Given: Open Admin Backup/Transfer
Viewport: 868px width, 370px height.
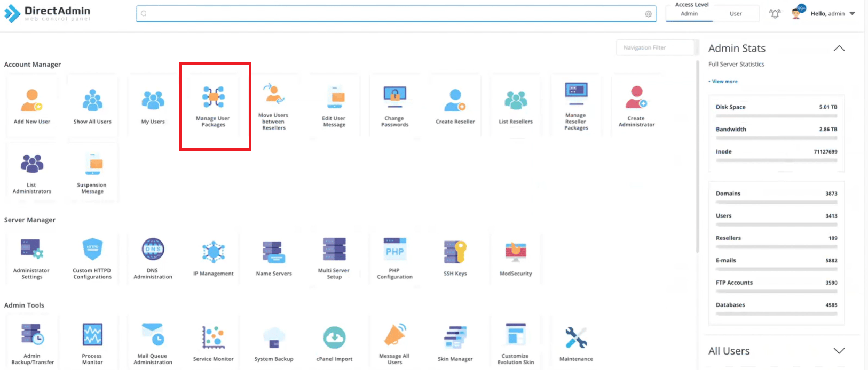Looking at the screenshot, I should pos(32,342).
